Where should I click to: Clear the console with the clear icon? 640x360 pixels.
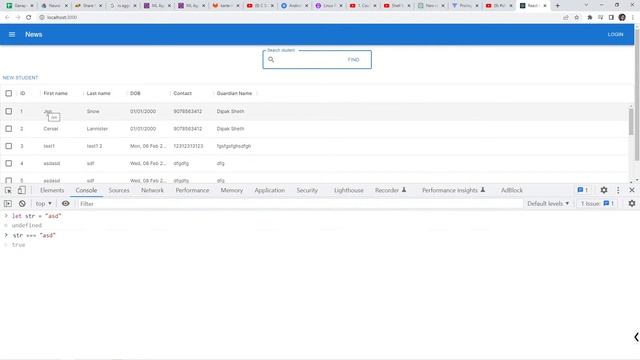(x=22, y=203)
